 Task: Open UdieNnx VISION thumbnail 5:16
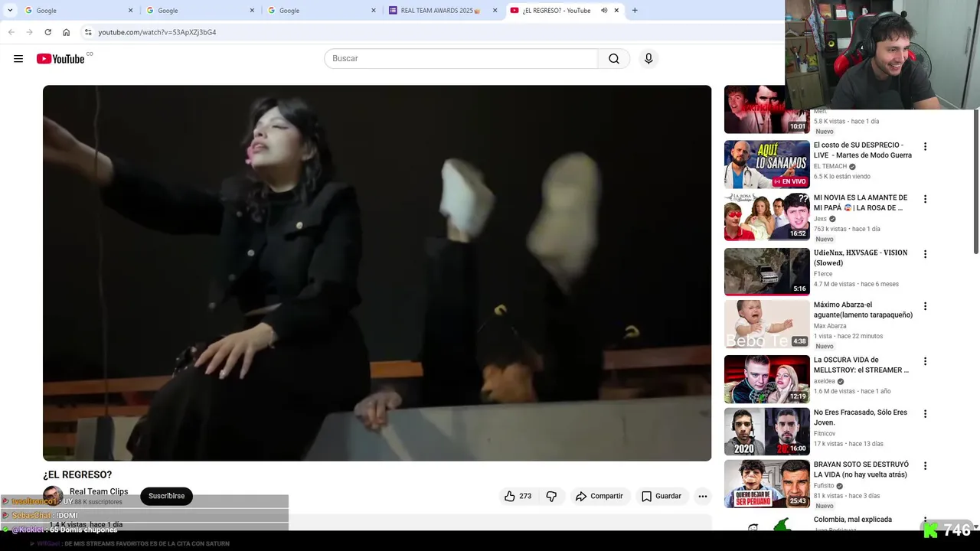point(766,272)
